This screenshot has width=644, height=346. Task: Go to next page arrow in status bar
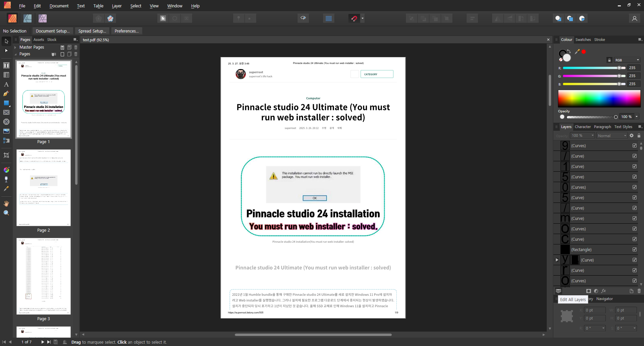pyautogui.click(x=43, y=342)
